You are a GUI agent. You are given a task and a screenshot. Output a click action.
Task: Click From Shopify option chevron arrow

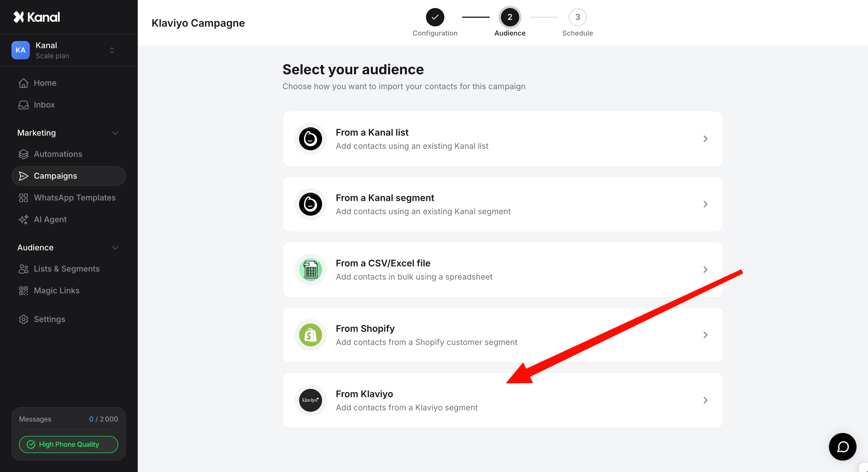point(705,335)
